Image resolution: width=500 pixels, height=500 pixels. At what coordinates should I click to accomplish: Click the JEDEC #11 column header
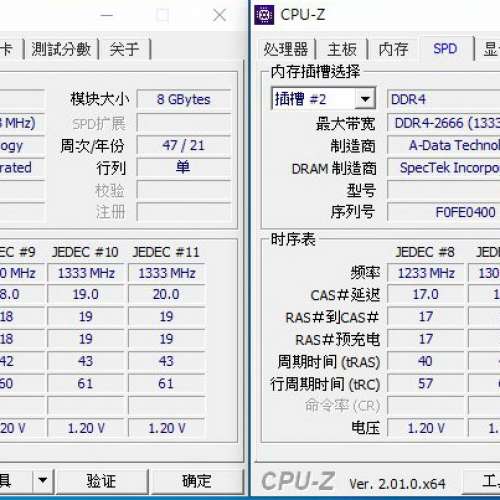click(x=166, y=252)
